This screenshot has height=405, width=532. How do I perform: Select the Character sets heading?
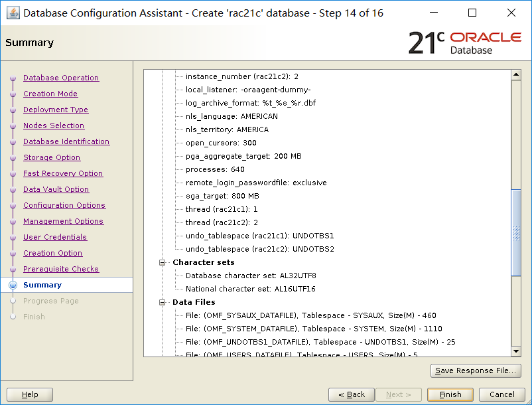pos(204,262)
